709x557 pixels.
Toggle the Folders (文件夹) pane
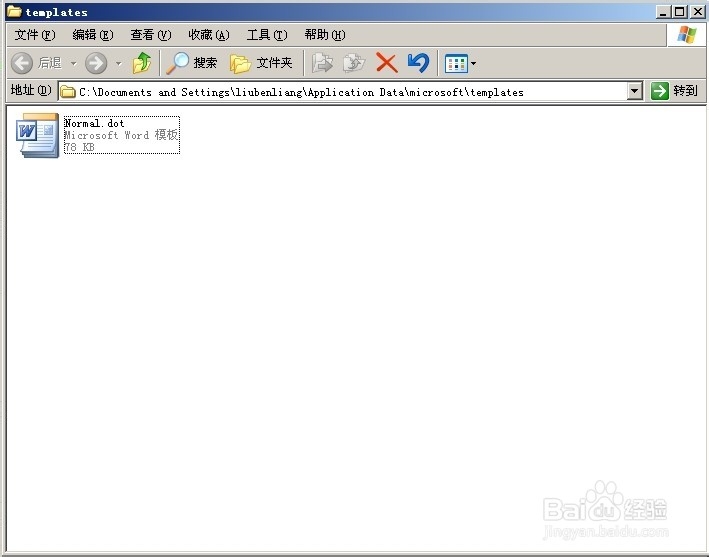[261, 63]
